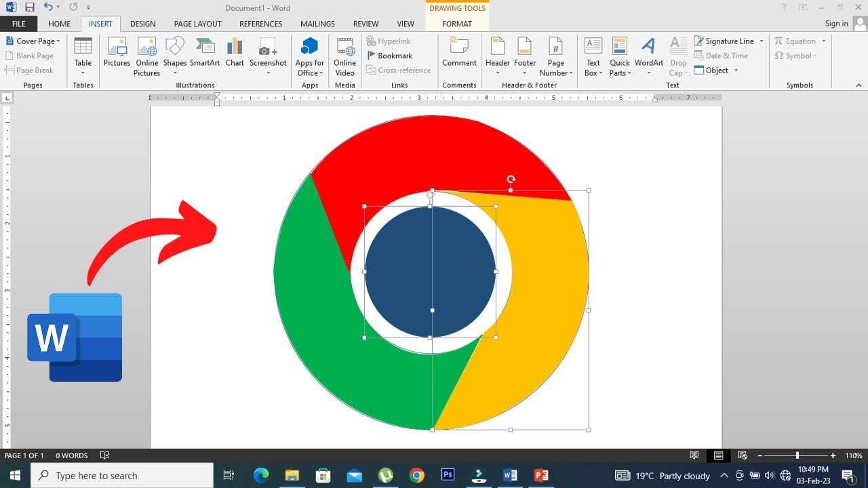The height and width of the screenshot is (488, 868).
Task: Insert a Table from the ribbon
Action: click(x=83, y=57)
